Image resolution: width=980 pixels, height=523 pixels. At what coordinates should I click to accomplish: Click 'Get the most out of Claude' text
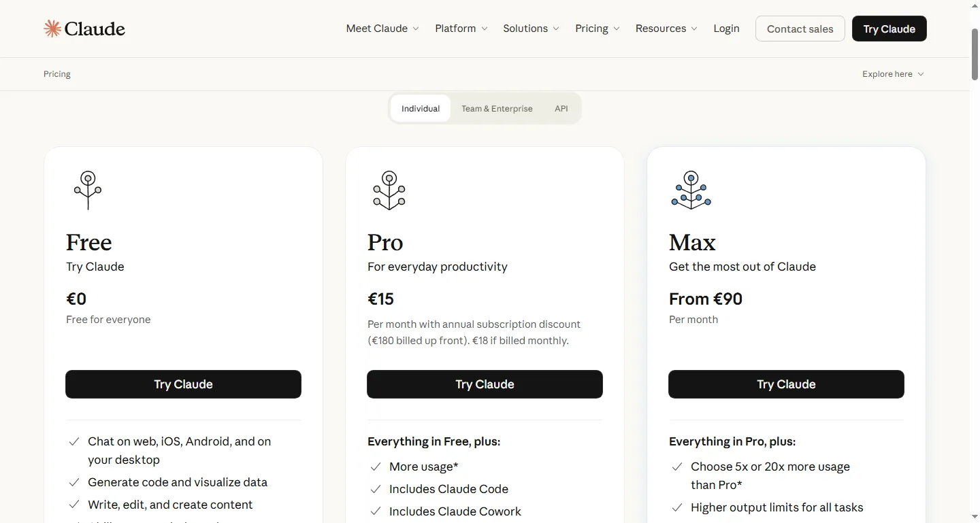[x=742, y=267]
